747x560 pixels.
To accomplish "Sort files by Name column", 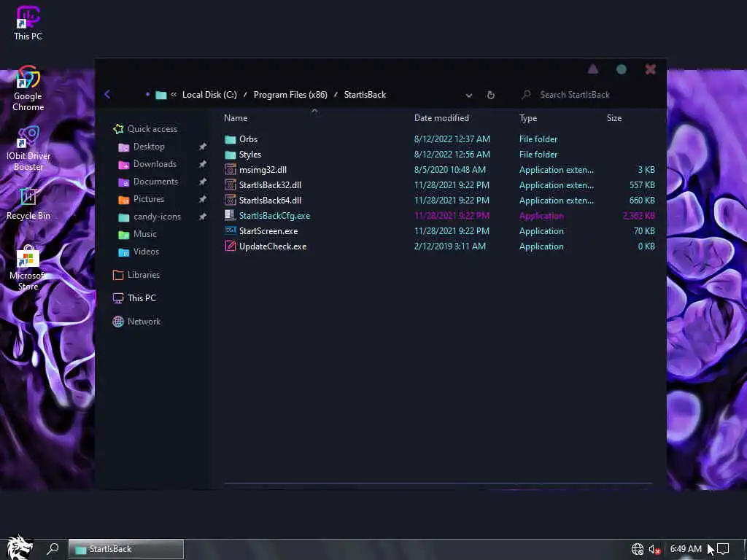I will pyautogui.click(x=236, y=118).
